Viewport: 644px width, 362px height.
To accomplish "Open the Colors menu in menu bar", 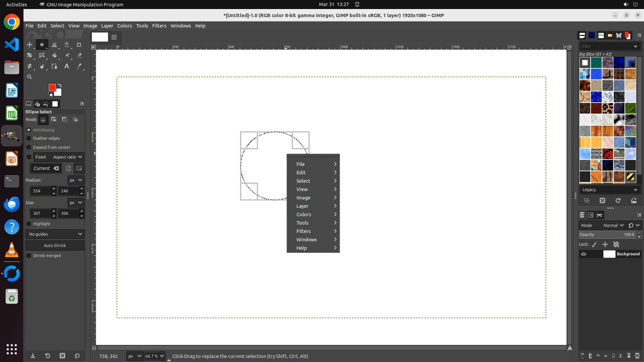I will point(124,26).
